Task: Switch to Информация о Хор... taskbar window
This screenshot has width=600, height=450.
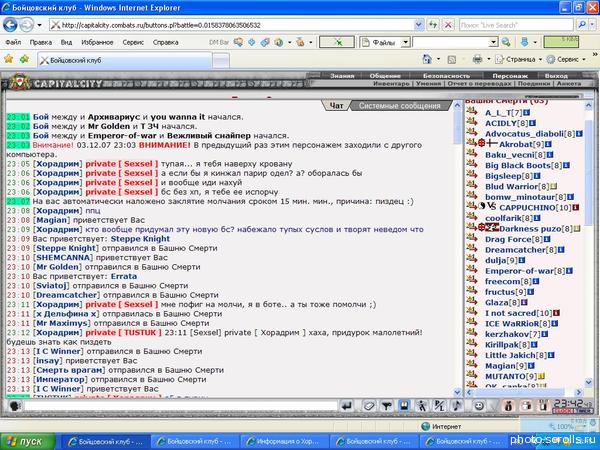Action: [x=284, y=442]
